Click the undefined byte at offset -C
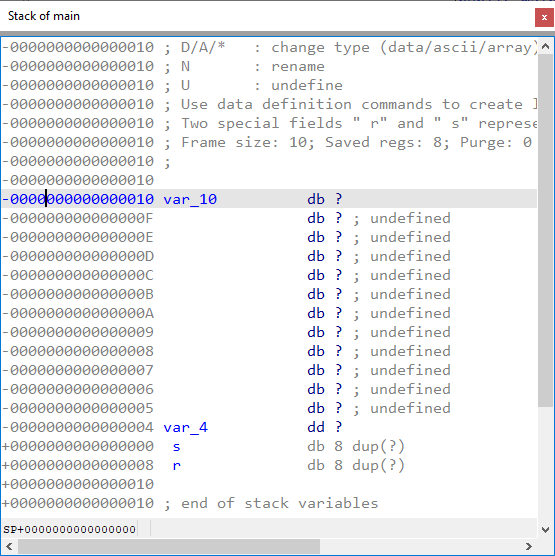555x556 pixels. 269,275
